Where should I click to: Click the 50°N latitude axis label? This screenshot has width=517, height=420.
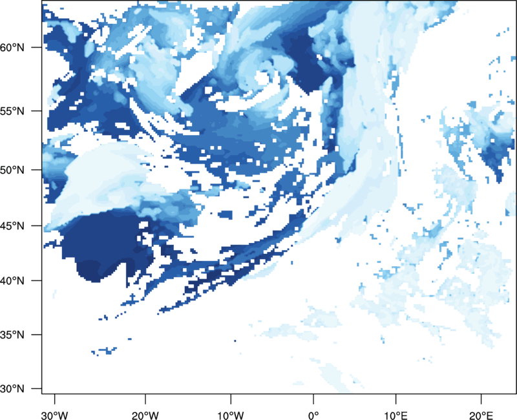point(12,170)
